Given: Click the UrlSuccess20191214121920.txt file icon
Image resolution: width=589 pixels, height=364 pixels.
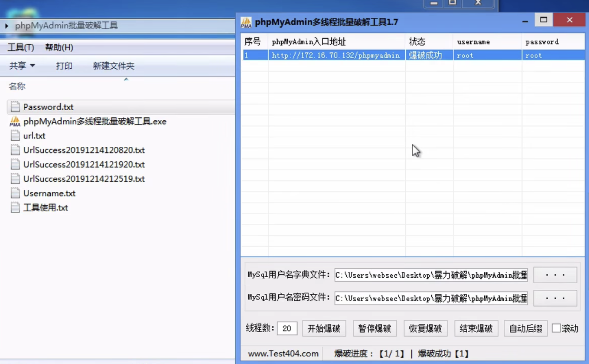Looking at the screenshot, I should coord(15,164).
